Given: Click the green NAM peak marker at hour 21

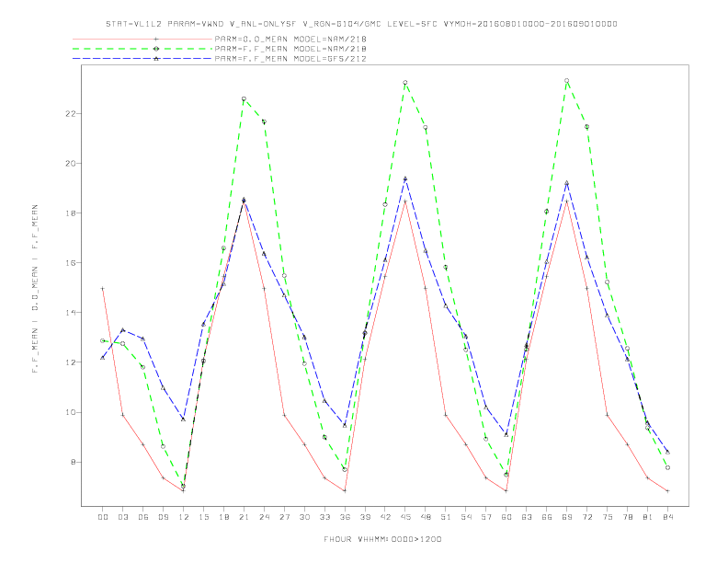Looking at the screenshot, I should pos(244,99).
